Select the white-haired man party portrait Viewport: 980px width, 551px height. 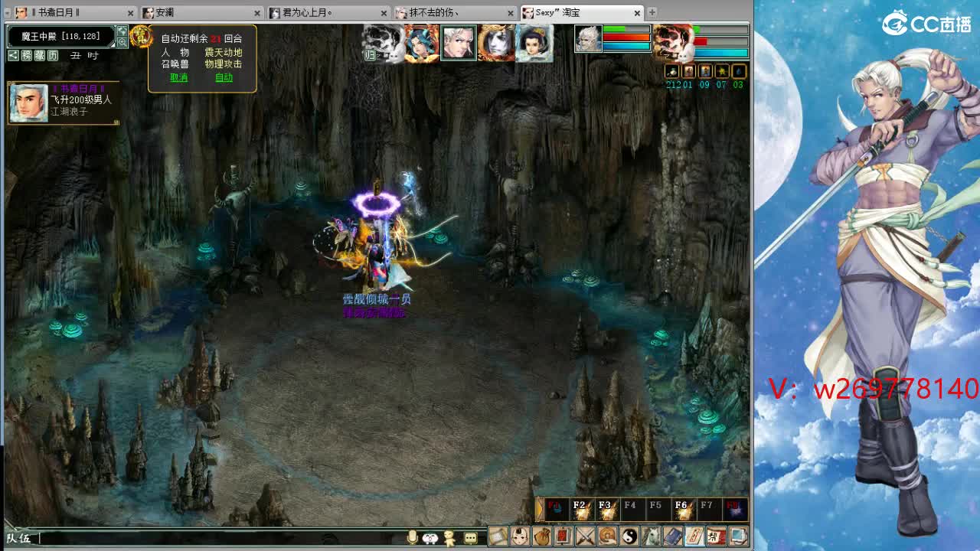coord(459,43)
